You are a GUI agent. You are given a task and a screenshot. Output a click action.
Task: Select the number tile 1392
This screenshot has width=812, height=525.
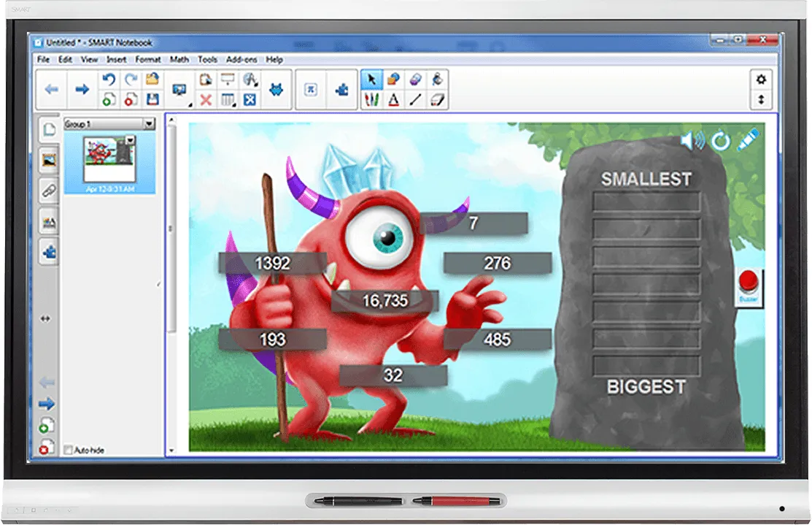coord(272,263)
